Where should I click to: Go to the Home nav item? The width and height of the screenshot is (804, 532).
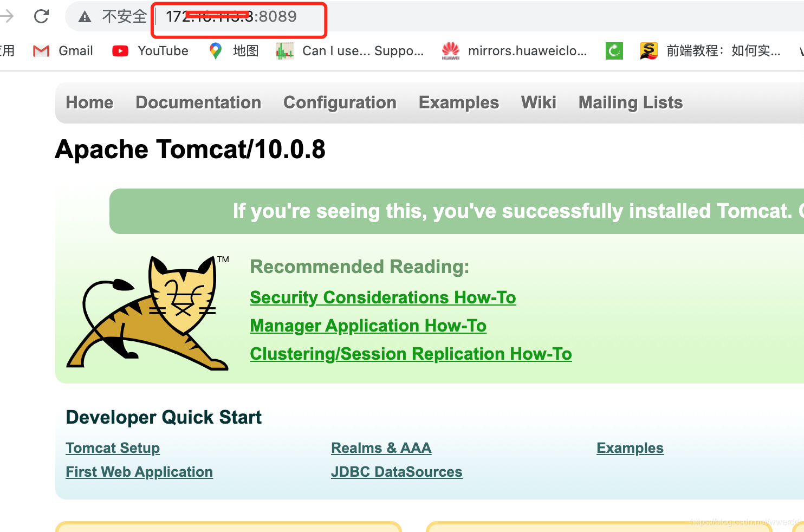pyautogui.click(x=89, y=102)
